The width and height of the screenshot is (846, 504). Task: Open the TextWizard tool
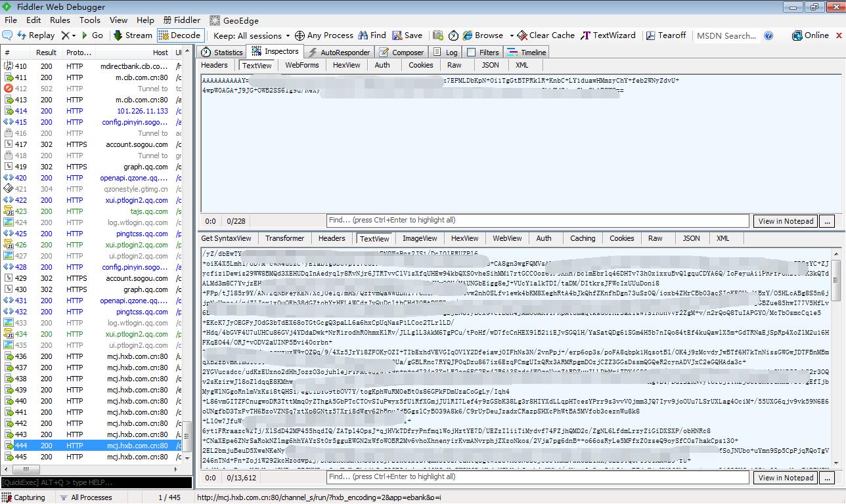click(x=608, y=35)
